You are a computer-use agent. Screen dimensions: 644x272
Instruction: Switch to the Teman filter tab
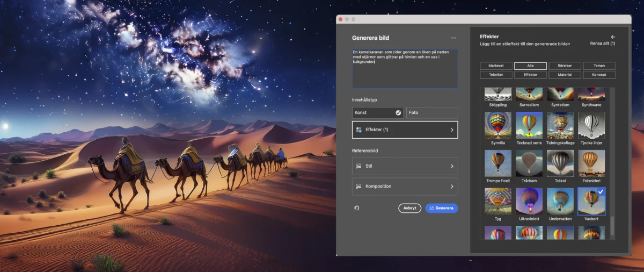click(599, 66)
